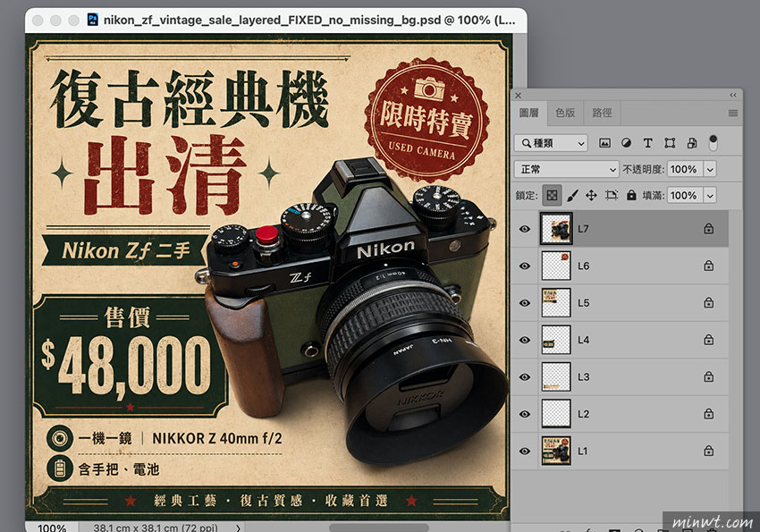Select layer L6 thumbnail

[x=556, y=266]
